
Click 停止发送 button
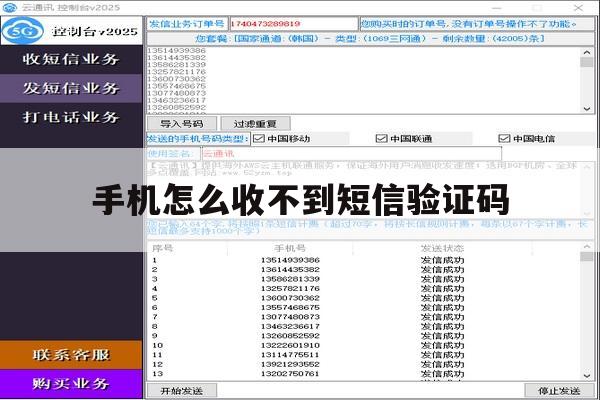pos(559,391)
